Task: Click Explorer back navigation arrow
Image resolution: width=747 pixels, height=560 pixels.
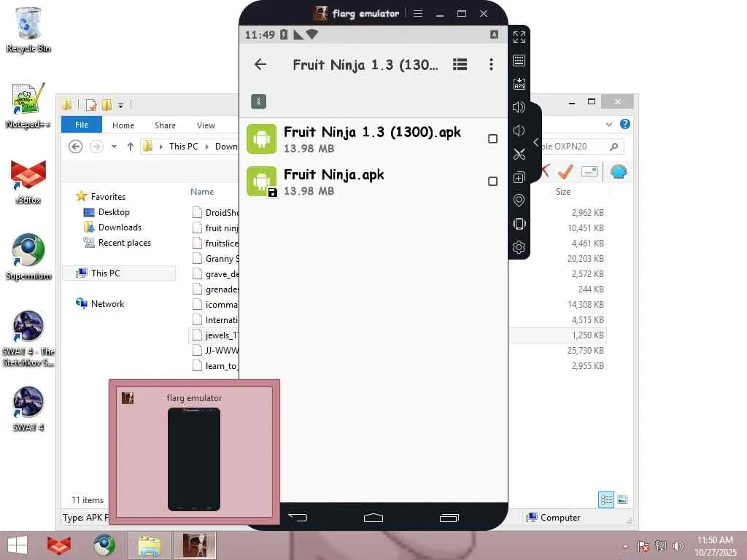Action: (75, 146)
